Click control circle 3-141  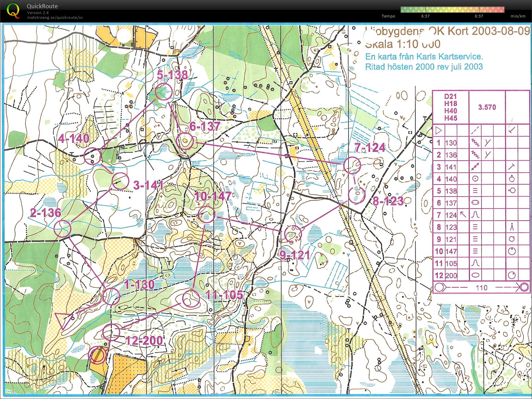(120, 181)
